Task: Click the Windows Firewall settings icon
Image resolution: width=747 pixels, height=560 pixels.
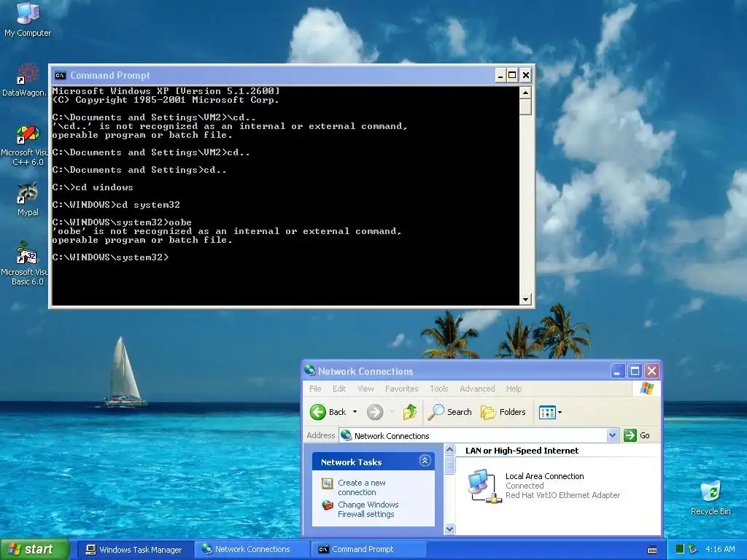Action: pyautogui.click(x=328, y=505)
